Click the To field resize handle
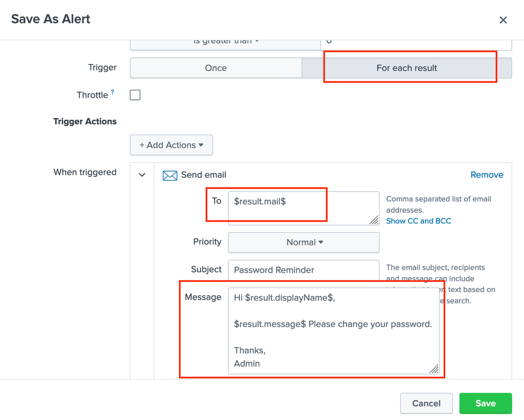This screenshot has width=524, height=420. [x=374, y=220]
